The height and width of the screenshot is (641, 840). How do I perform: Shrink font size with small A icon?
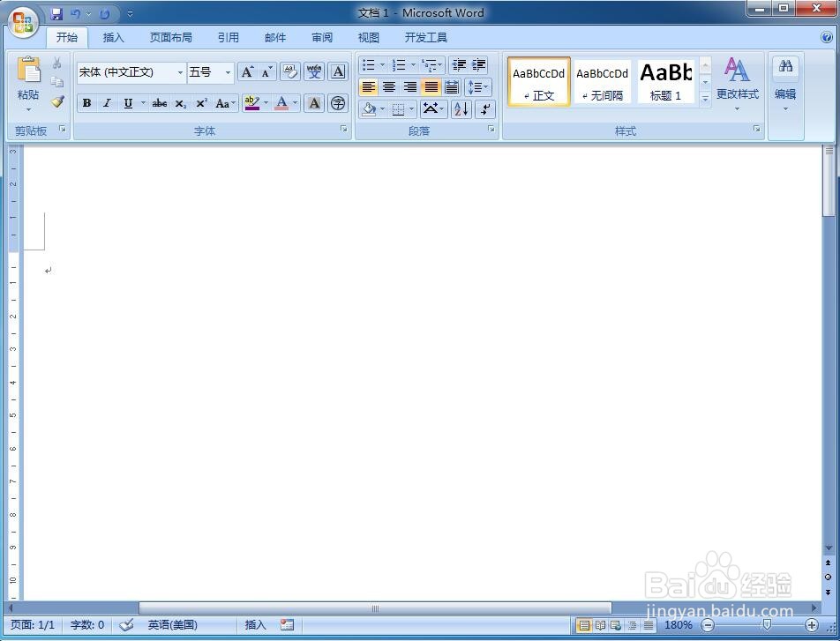266,71
